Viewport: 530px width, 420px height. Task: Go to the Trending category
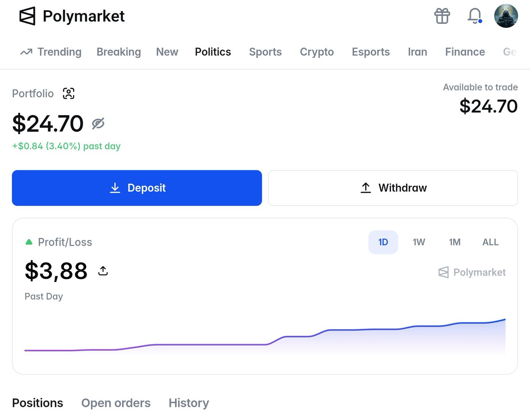pyautogui.click(x=51, y=52)
